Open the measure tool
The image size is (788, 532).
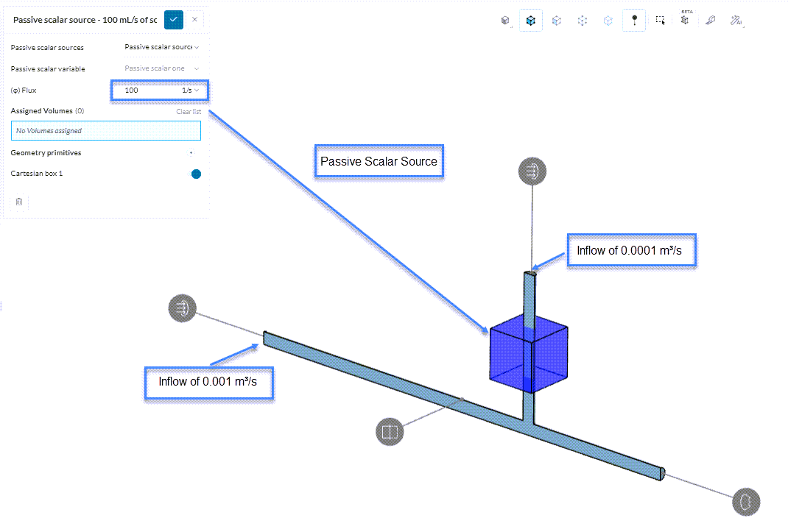coord(710,21)
